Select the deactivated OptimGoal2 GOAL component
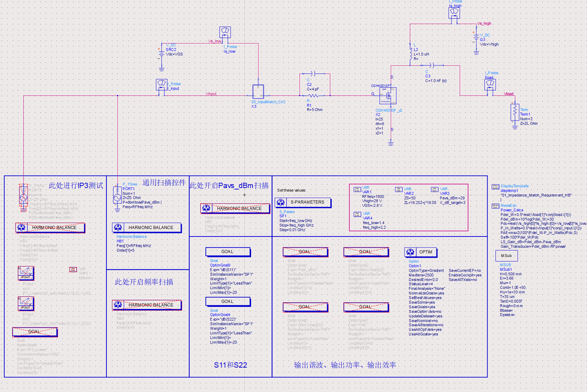Image resolution: width=587 pixels, height=392 pixels. [366, 252]
